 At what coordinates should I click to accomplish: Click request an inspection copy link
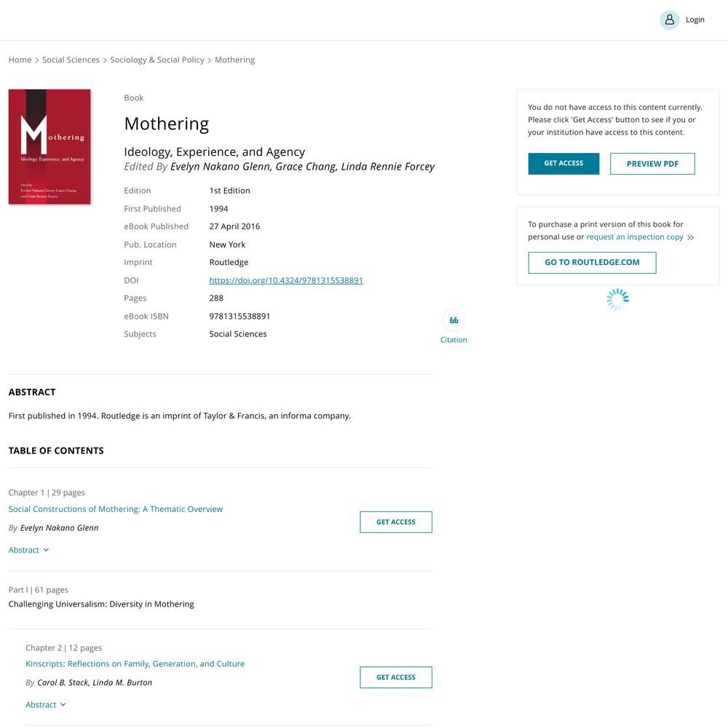(x=635, y=237)
